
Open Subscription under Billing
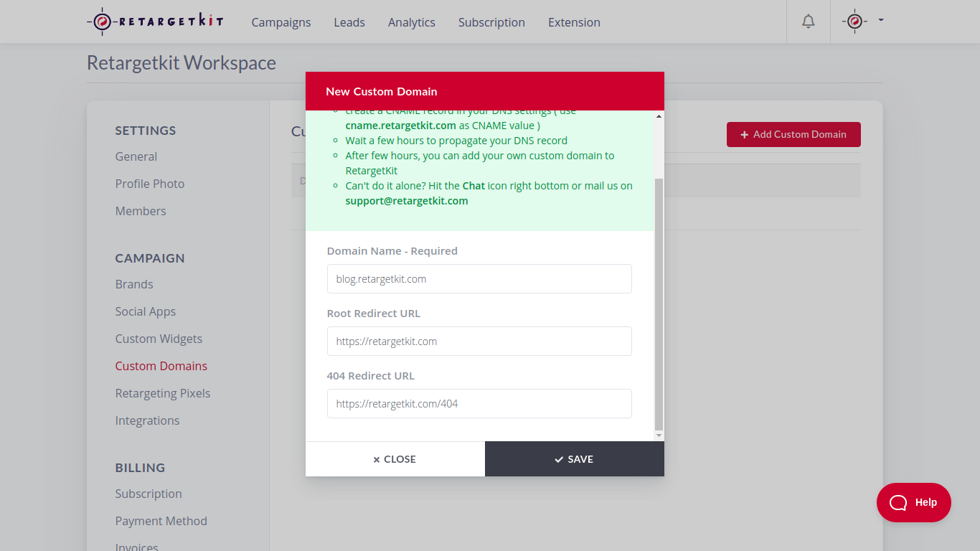pos(149,494)
